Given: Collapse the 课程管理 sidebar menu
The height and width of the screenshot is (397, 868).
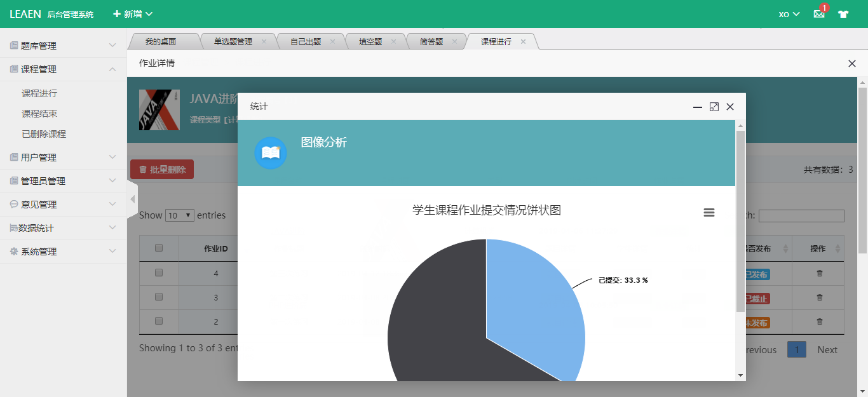Looking at the screenshot, I should pos(64,69).
